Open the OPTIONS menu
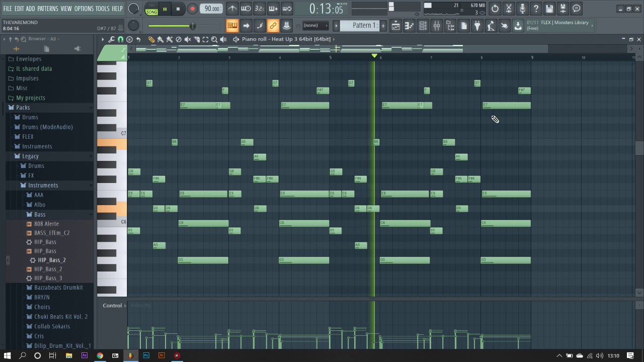The height and width of the screenshot is (362, 644). coord(84,9)
